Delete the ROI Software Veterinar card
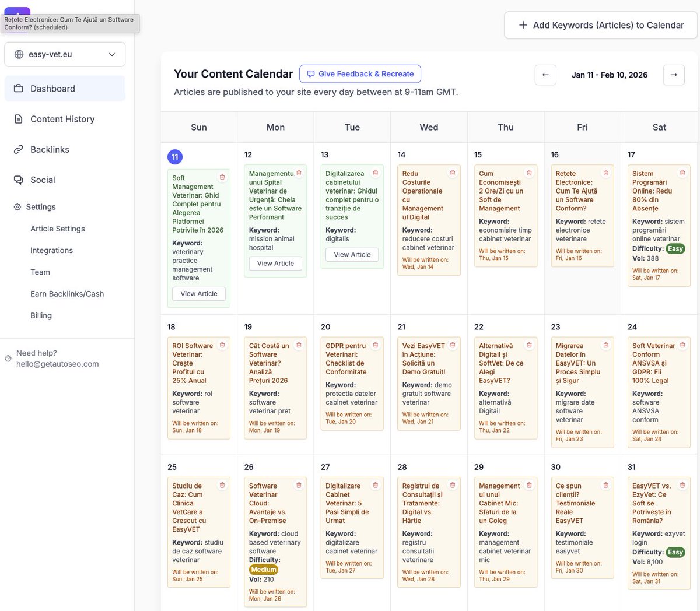The width and height of the screenshot is (700, 611). pos(222,345)
